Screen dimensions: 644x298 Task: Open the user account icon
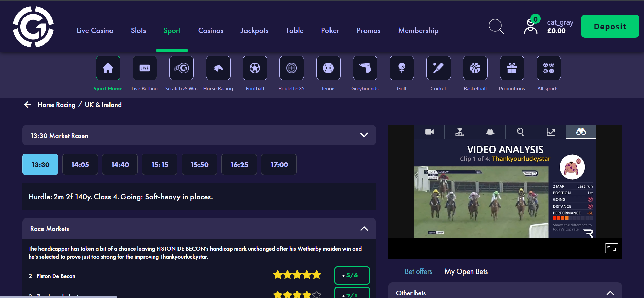[531, 27]
